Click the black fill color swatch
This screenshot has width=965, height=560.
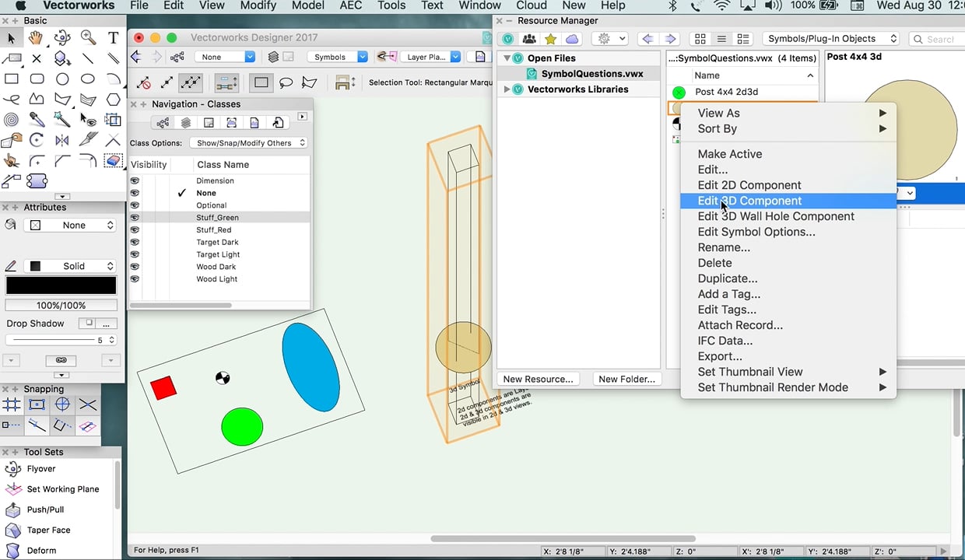[61, 285]
